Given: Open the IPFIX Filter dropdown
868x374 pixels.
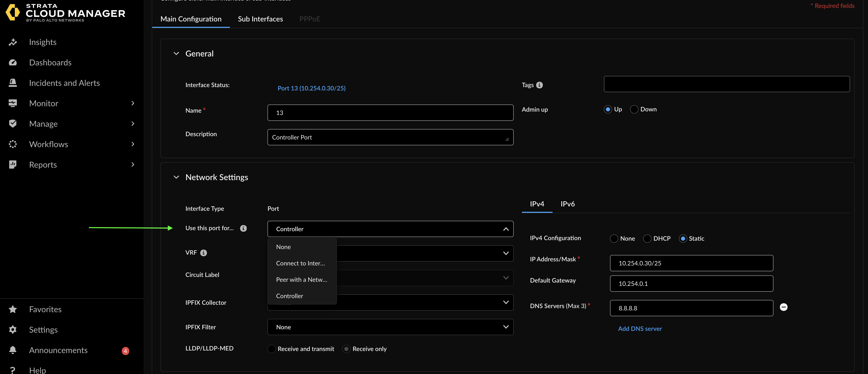Looking at the screenshot, I should (x=390, y=327).
